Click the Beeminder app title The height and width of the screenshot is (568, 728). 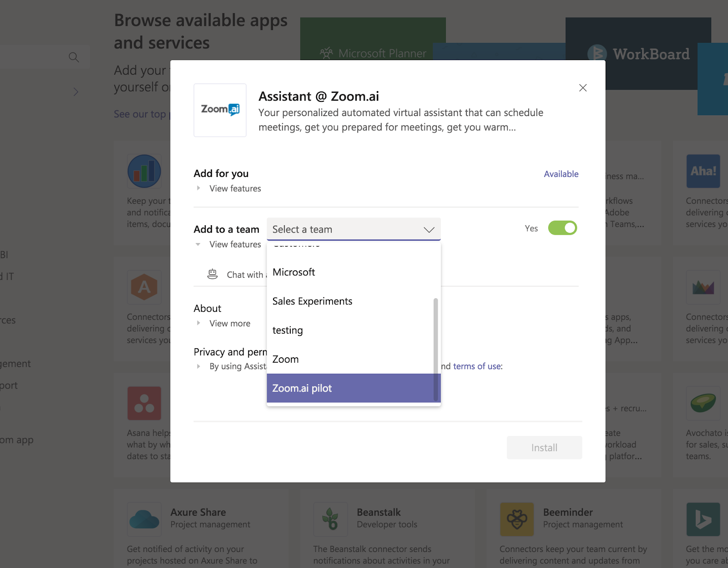coord(568,512)
